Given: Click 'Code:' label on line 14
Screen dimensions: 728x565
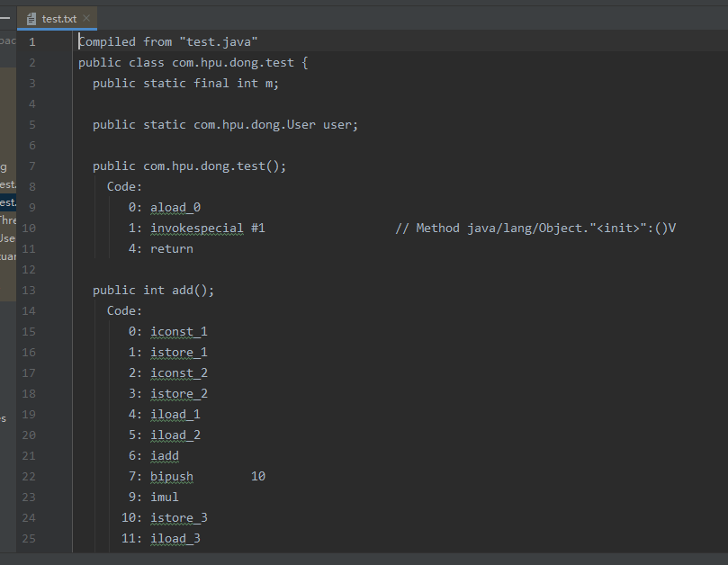Looking at the screenshot, I should coord(124,311).
